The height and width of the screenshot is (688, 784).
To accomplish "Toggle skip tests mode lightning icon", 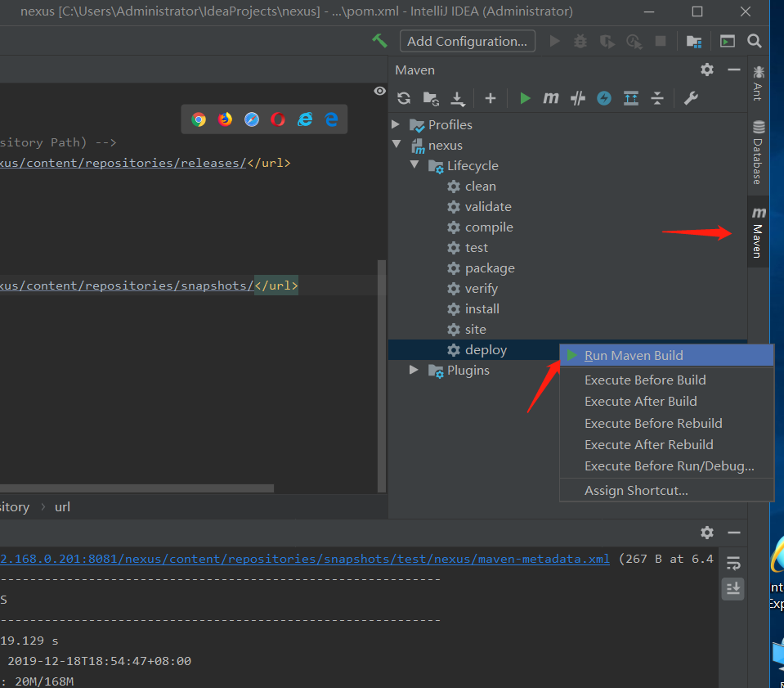I will point(604,98).
